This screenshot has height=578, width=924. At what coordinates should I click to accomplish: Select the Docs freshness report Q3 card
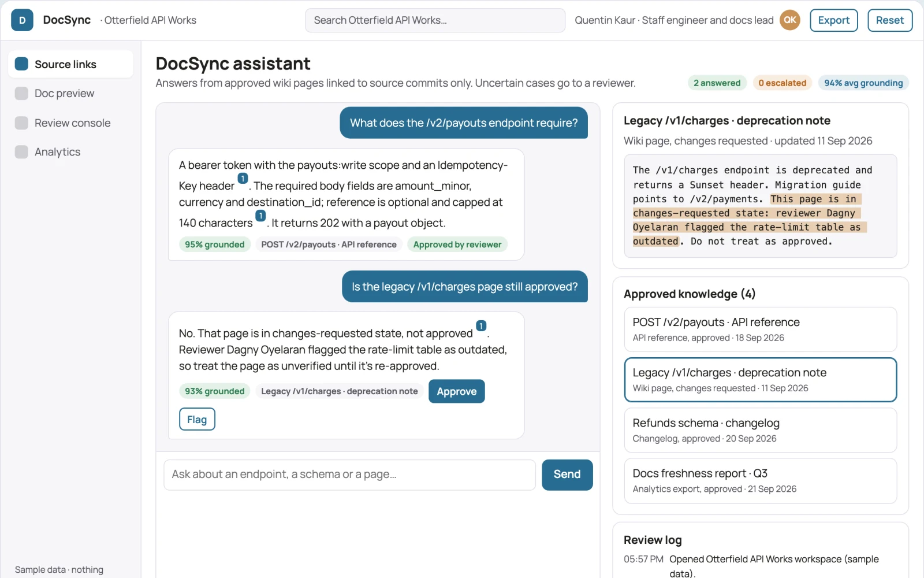click(760, 480)
